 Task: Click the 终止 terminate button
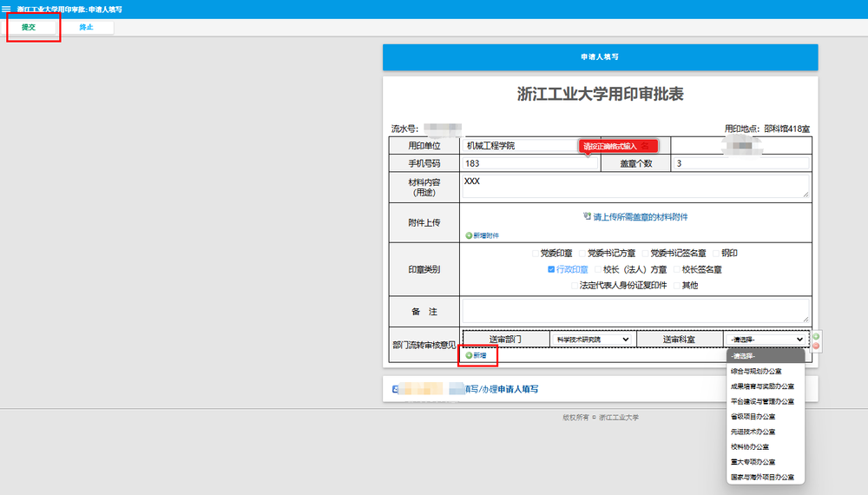[x=85, y=27]
